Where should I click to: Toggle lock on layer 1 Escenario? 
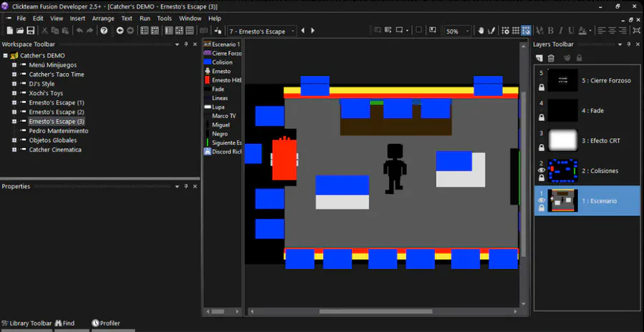(x=542, y=208)
